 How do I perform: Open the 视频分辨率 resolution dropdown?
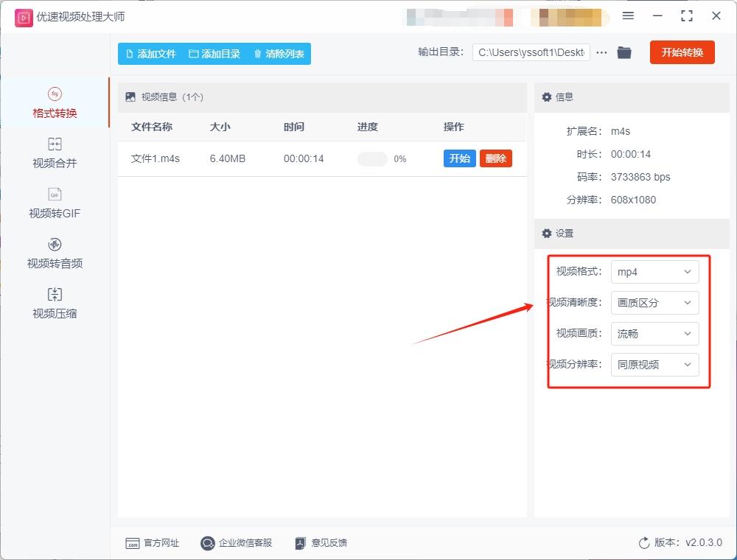pos(654,365)
